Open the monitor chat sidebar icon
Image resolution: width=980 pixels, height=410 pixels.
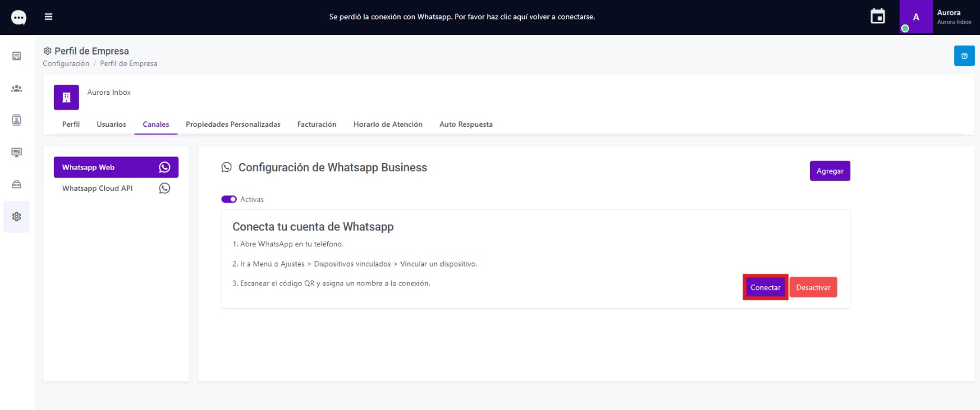click(x=17, y=152)
